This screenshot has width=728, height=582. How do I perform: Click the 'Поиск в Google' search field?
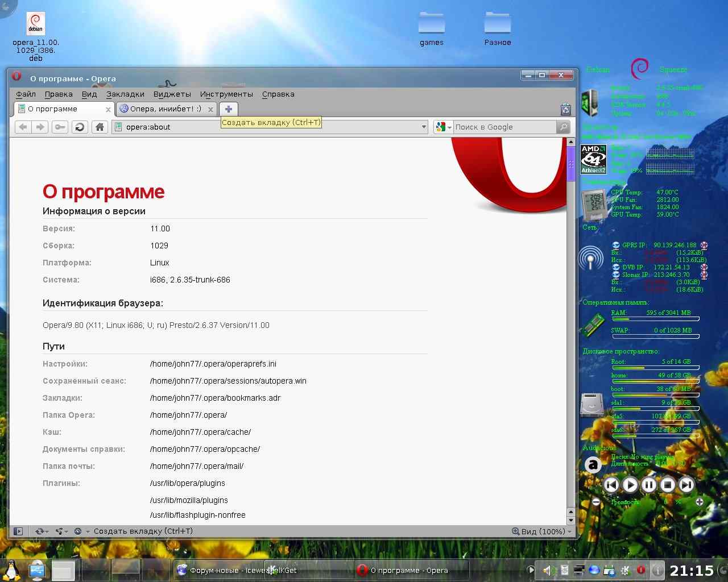504,127
